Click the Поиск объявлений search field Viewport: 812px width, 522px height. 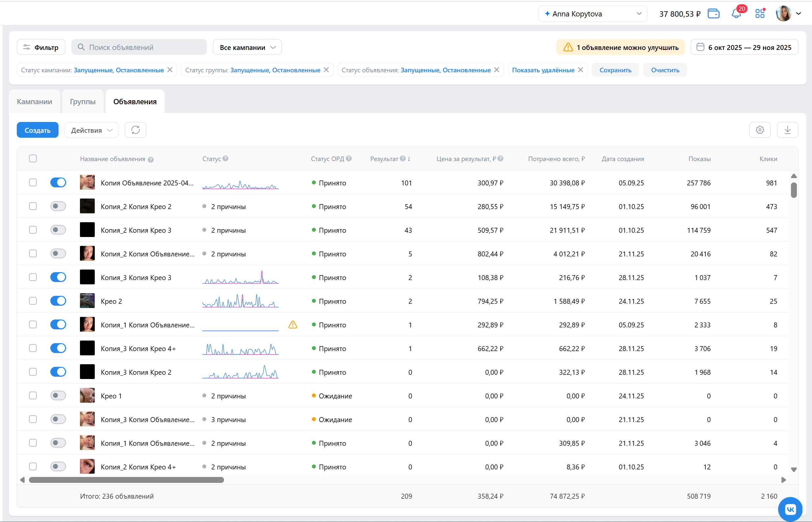[x=139, y=47]
